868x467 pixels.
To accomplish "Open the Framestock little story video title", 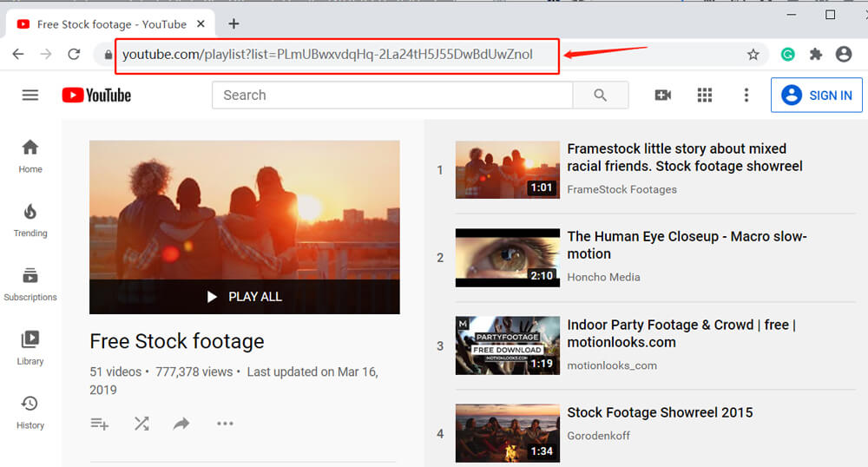I will pyautogui.click(x=685, y=158).
